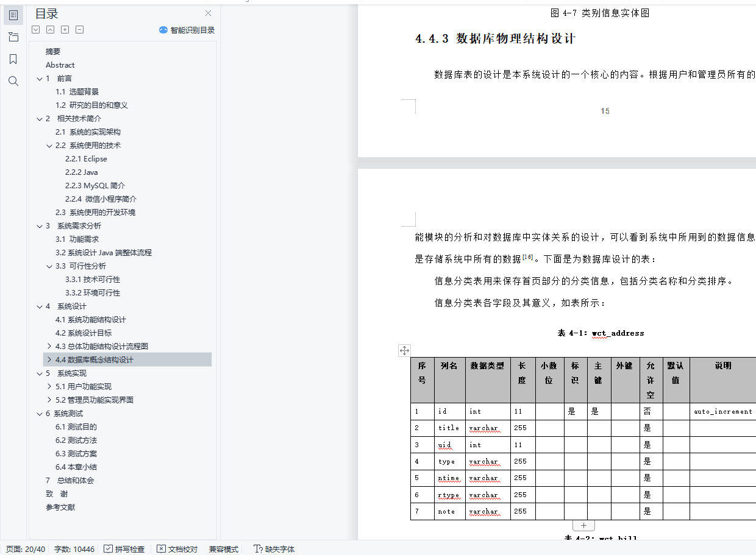Image resolution: width=756 pixels, height=555 pixels.
Task: Open the search sidebar icon
Action: tap(13, 81)
